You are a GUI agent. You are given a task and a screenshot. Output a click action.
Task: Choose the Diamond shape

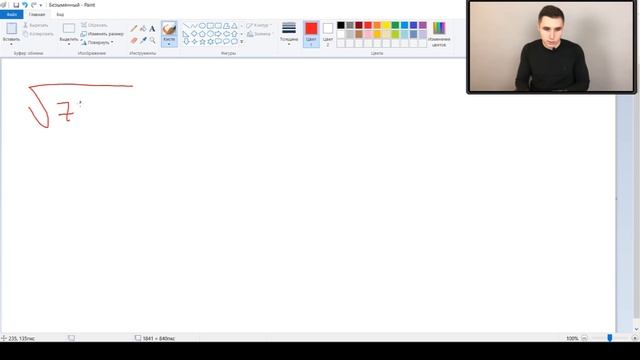[194, 34]
